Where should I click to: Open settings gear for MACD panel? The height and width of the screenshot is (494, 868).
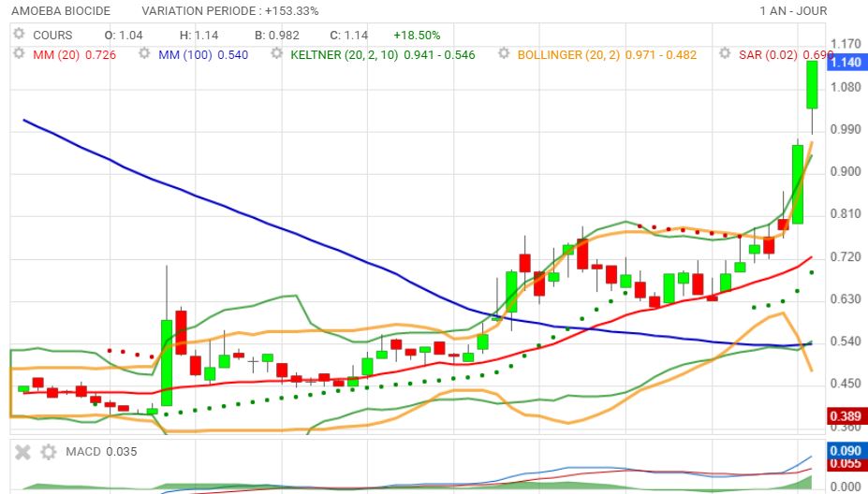pyautogui.click(x=49, y=452)
